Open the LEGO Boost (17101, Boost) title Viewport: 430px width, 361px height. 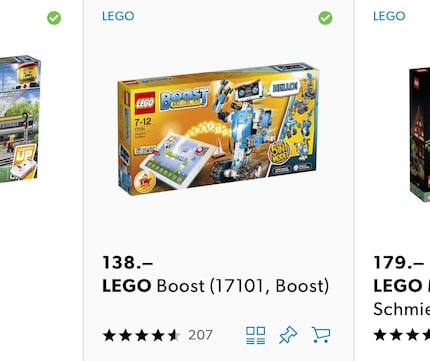(216, 286)
